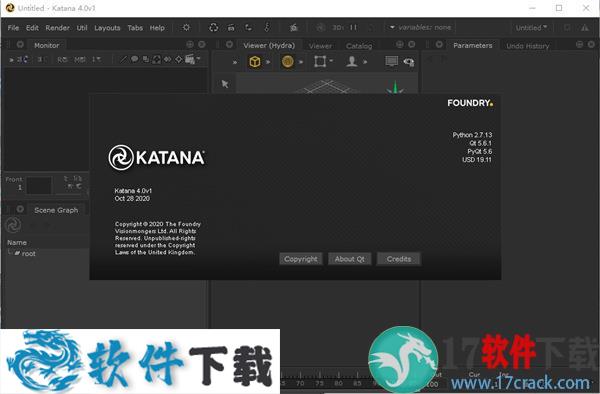Toggle the eye with lock icon in Viewer
The height and width of the screenshot is (394, 600).
click(409, 62)
